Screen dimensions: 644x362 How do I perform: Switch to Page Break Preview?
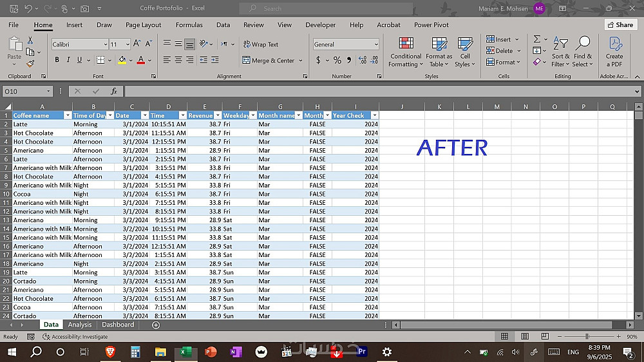click(545, 336)
